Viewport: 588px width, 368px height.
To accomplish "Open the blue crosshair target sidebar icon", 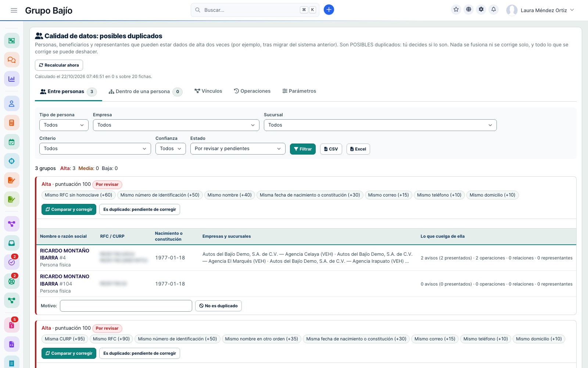I will [12, 161].
